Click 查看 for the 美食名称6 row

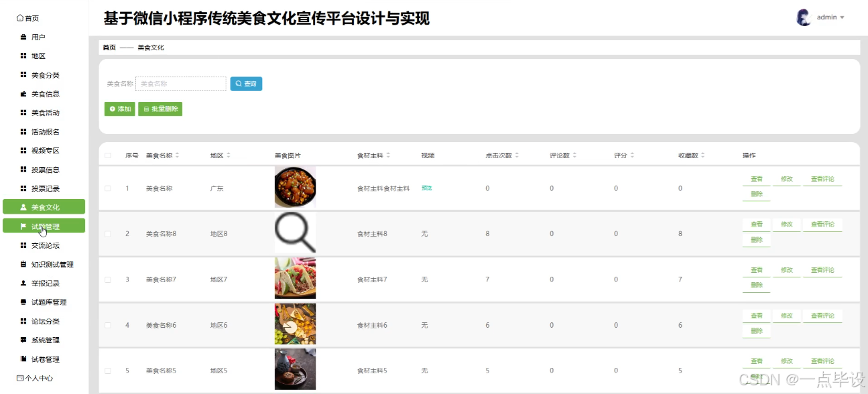[x=757, y=316]
